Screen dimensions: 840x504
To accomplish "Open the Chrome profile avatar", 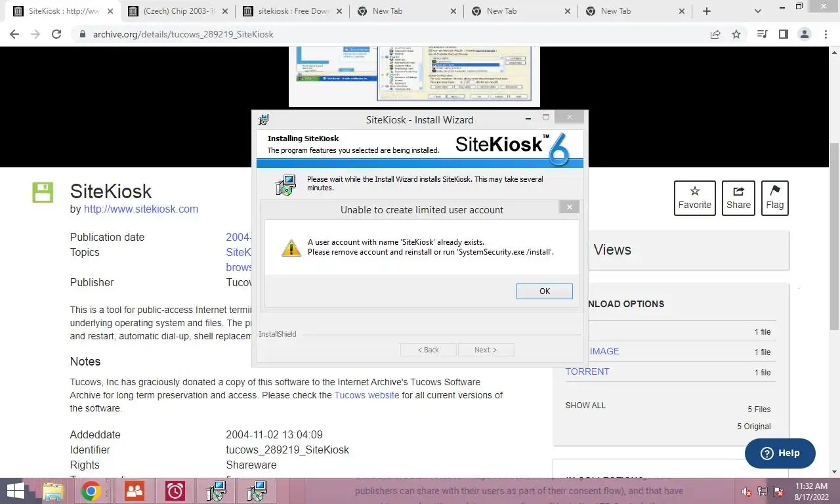I will (804, 34).
